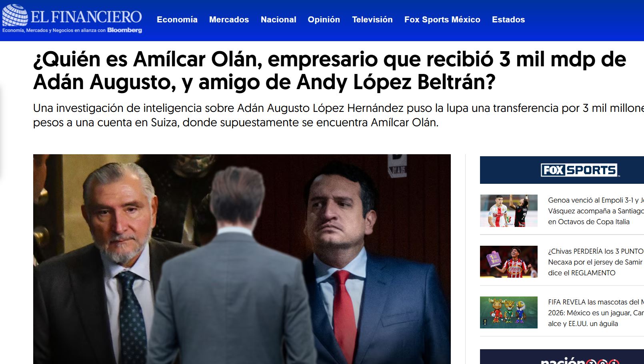Open Chivas jersey story thumbnail
This screenshot has height=364, width=644.
508,262
